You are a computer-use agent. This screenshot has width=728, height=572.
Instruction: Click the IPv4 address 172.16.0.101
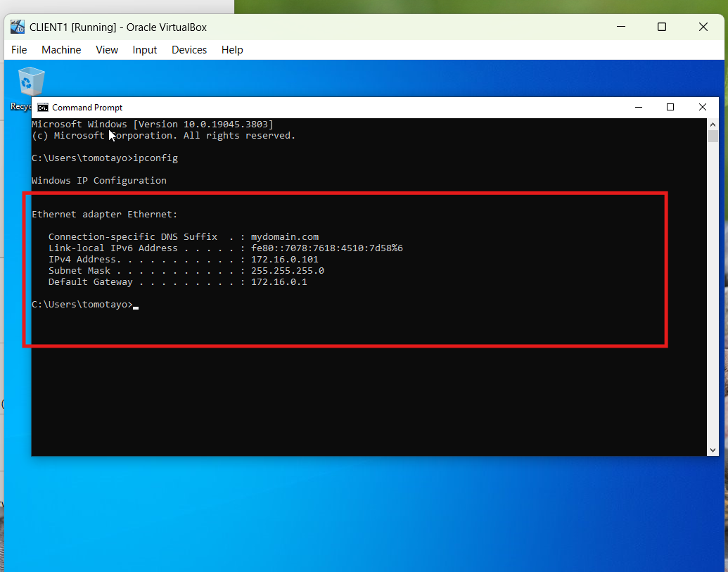285,260
